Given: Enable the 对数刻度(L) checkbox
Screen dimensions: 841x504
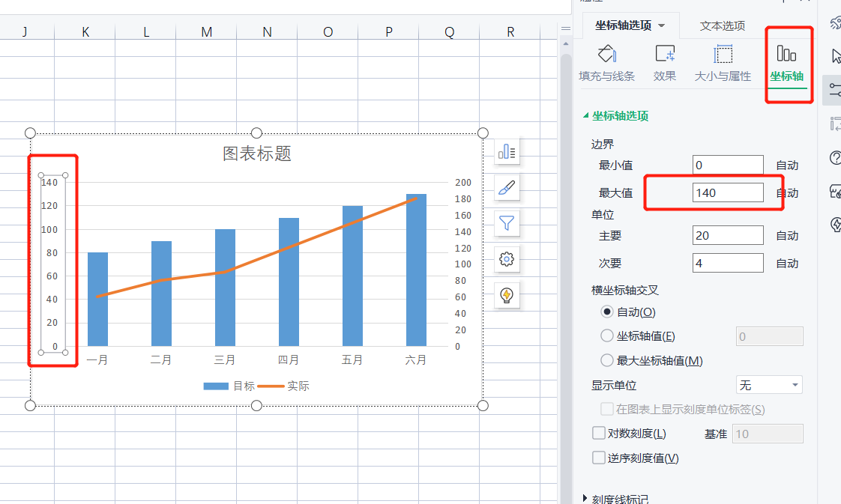Looking at the screenshot, I should [x=599, y=433].
